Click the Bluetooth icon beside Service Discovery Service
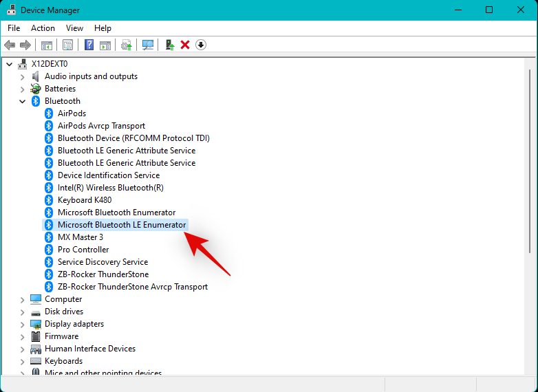The width and height of the screenshot is (538, 392). [x=49, y=261]
